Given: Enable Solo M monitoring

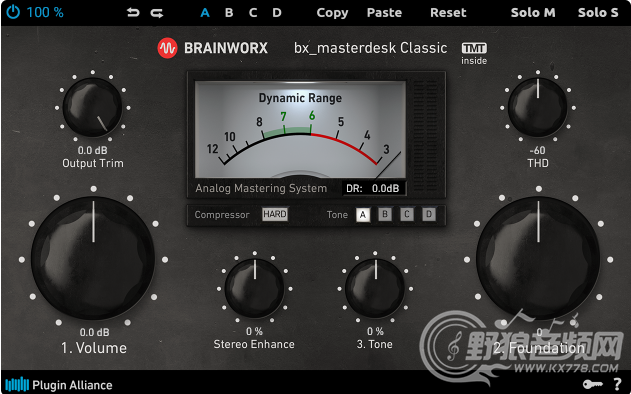Looking at the screenshot, I should pyautogui.click(x=533, y=13).
